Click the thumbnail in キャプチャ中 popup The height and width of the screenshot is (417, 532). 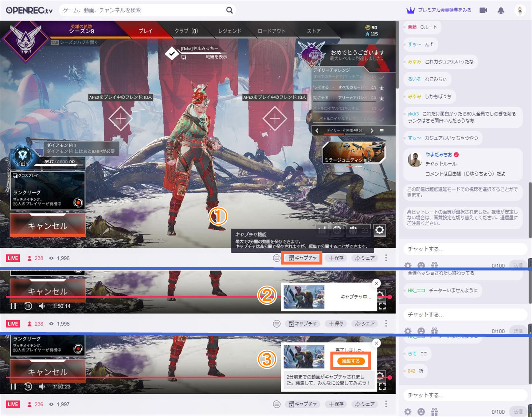[x=304, y=297]
